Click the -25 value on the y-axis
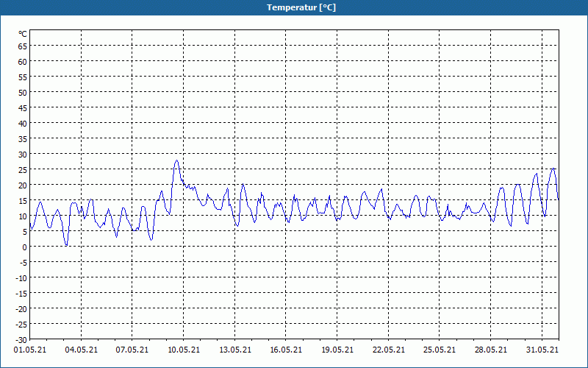The width and height of the screenshot is (588, 368). 21,325
